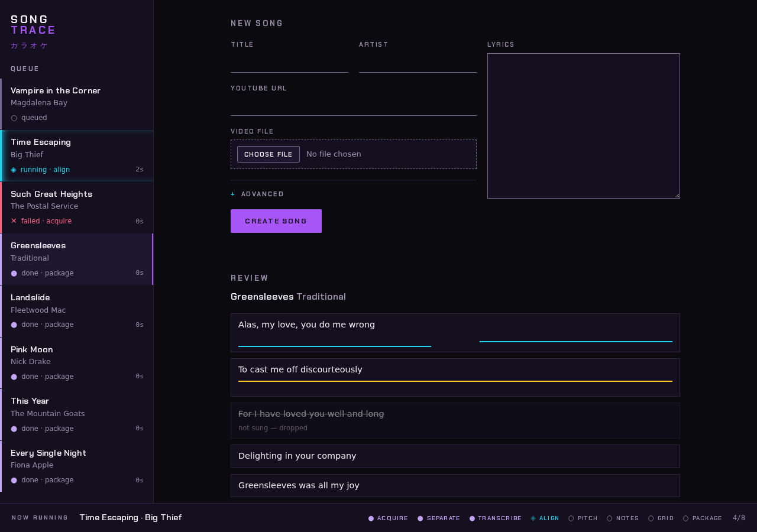This screenshot has width=757, height=532.
Task: Click inside the Lyrics text area
Action: click(584, 126)
